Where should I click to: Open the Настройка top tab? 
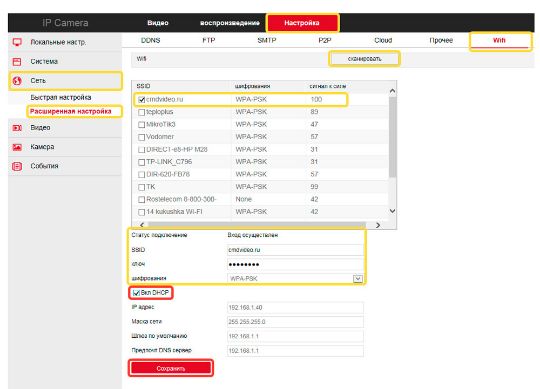(302, 23)
